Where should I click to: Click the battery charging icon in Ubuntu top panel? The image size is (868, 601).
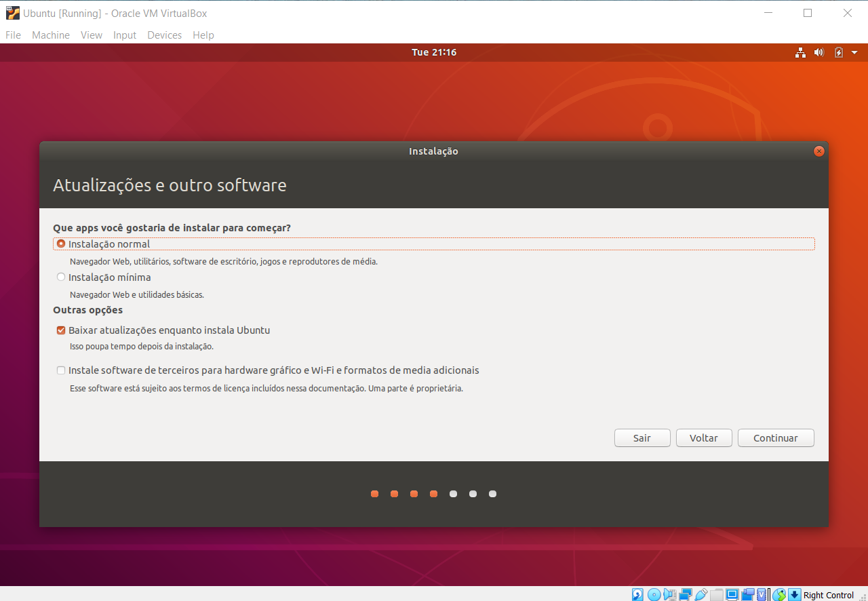pyautogui.click(x=838, y=52)
